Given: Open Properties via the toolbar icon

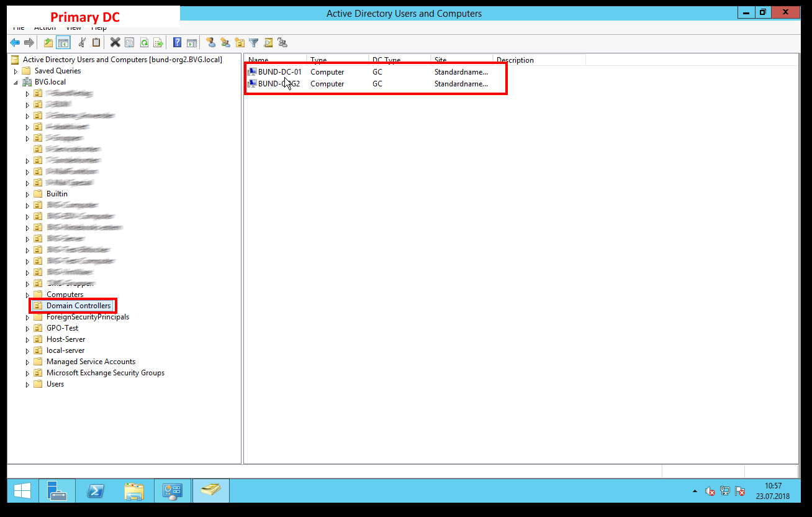Looking at the screenshot, I should (129, 42).
